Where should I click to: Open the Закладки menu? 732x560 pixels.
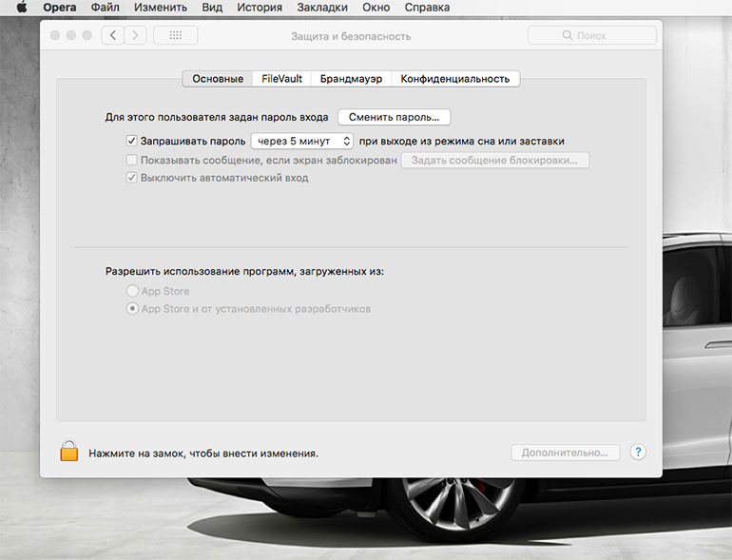click(x=322, y=8)
